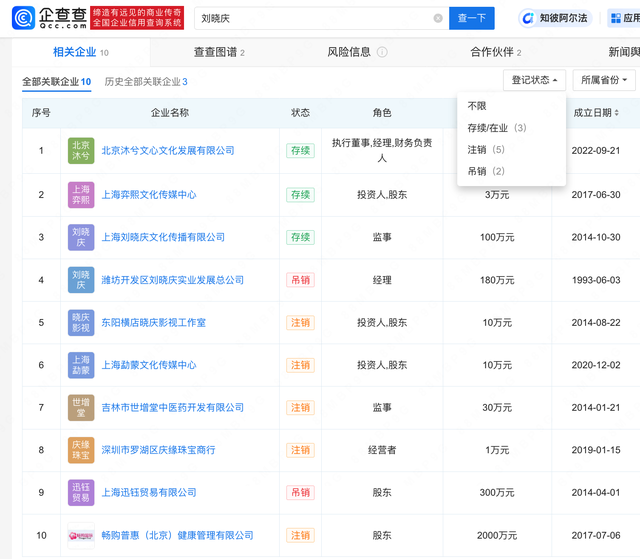Click the 畅购普惠 company logo thumbnail

coord(81,536)
